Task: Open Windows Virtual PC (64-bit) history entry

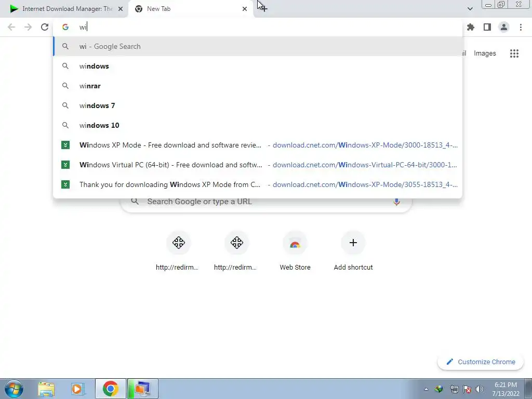Action: (258, 165)
